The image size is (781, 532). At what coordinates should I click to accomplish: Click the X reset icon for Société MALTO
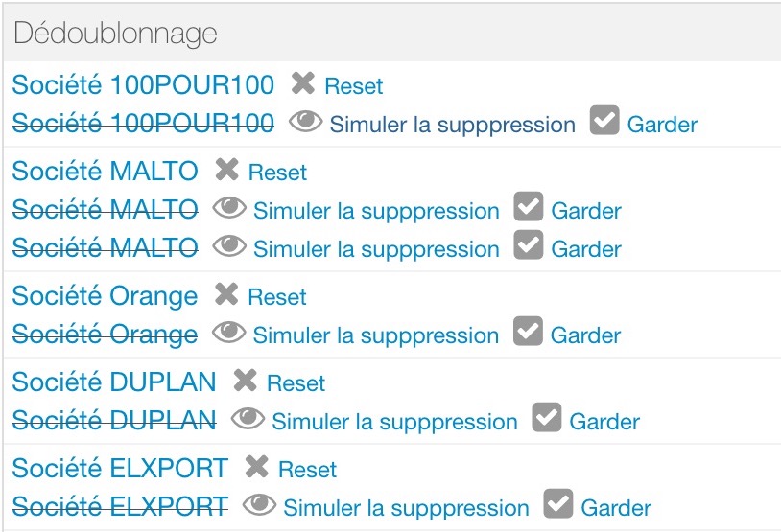(226, 170)
